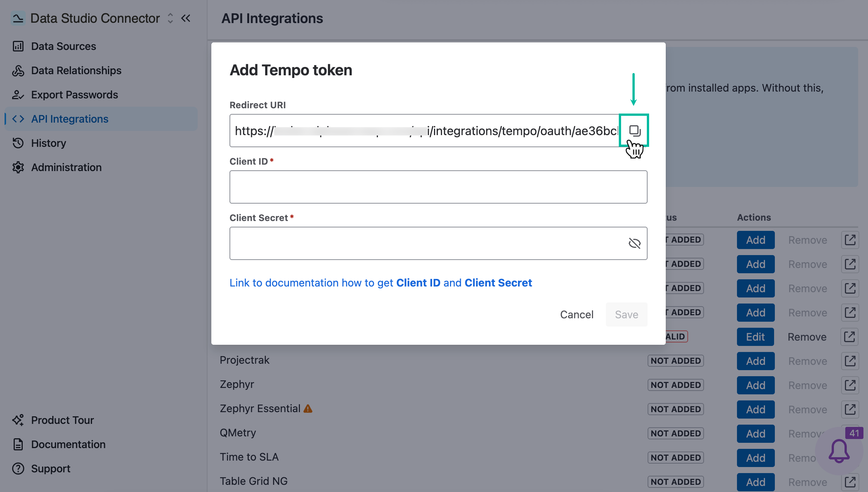Click the Documentation page icon

(18, 444)
